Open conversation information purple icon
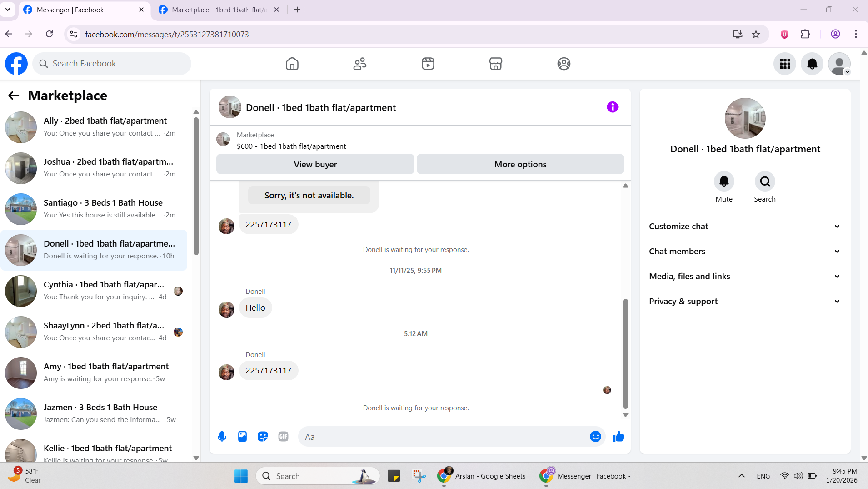This screenshot has height=489, width=868. [613, 107]
